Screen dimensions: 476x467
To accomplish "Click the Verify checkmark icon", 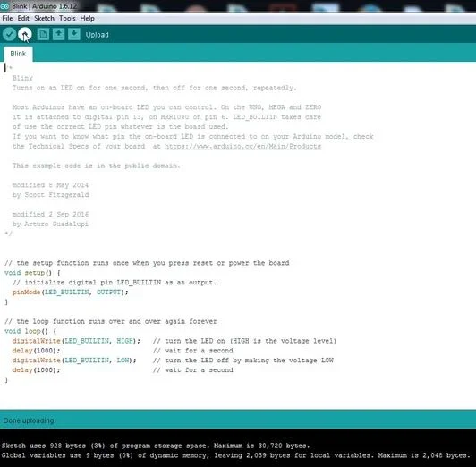I will (x=10, y=34).
